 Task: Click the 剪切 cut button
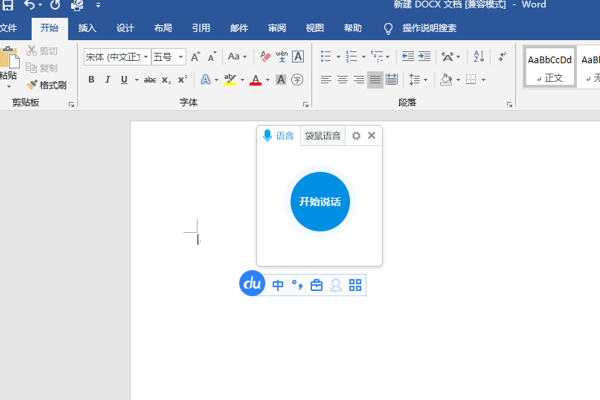point(42,51)
